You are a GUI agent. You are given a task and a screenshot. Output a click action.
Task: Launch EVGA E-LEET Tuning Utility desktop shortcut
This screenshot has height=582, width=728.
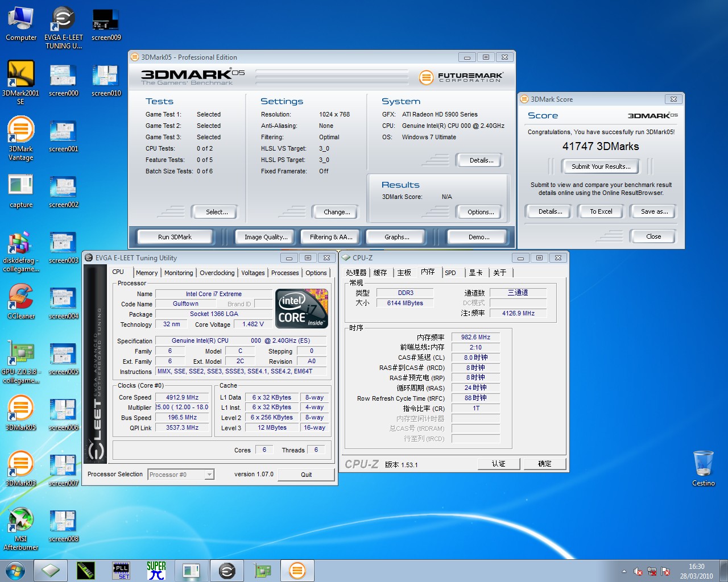point(63,27)
